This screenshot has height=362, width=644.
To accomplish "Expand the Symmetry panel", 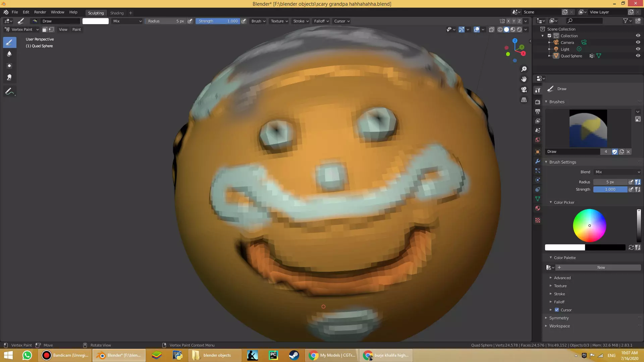I will pyautogui.click(x=559, y=318).
